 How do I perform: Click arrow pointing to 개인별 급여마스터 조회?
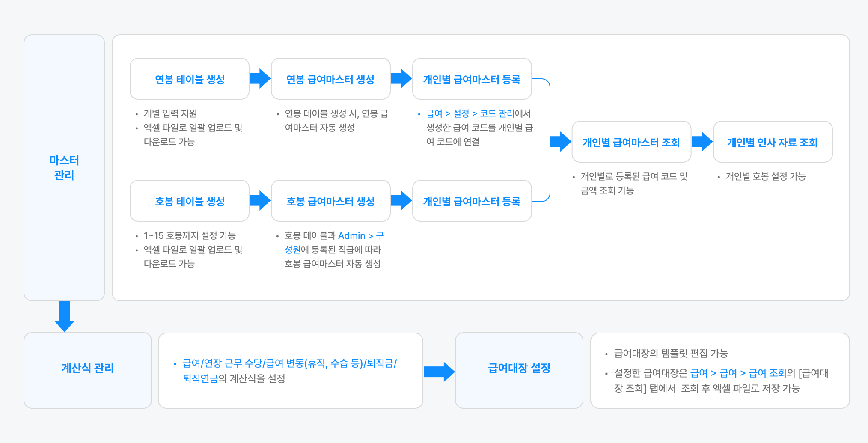[x=560, y=142]
